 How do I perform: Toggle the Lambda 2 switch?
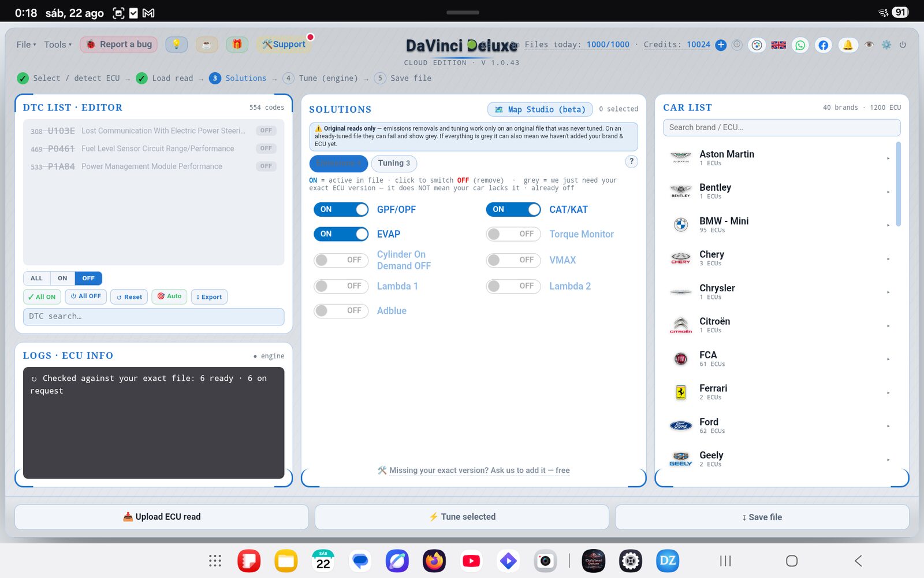click(x=513, y=286)
